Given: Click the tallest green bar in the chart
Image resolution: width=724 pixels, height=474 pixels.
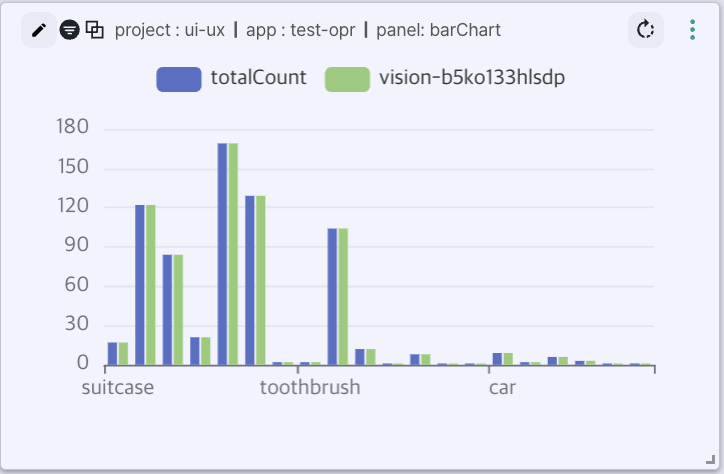Looking at the screenshot, I should coord(233,254).
